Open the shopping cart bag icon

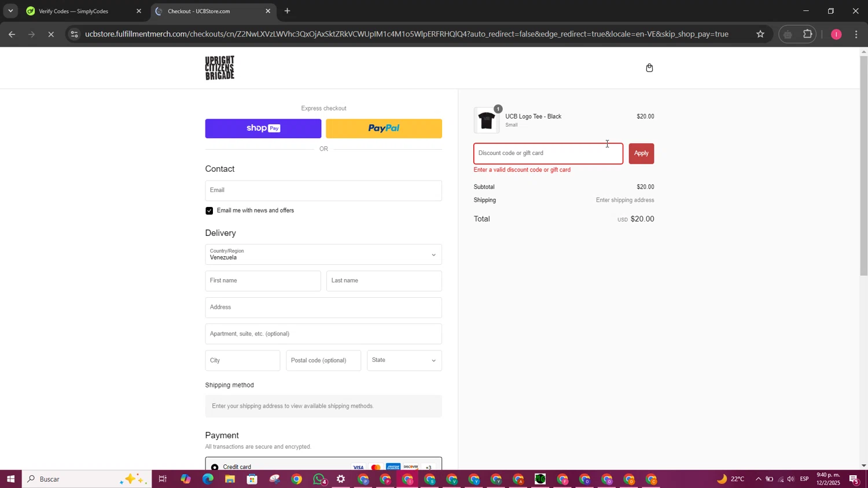pos(649,68)
